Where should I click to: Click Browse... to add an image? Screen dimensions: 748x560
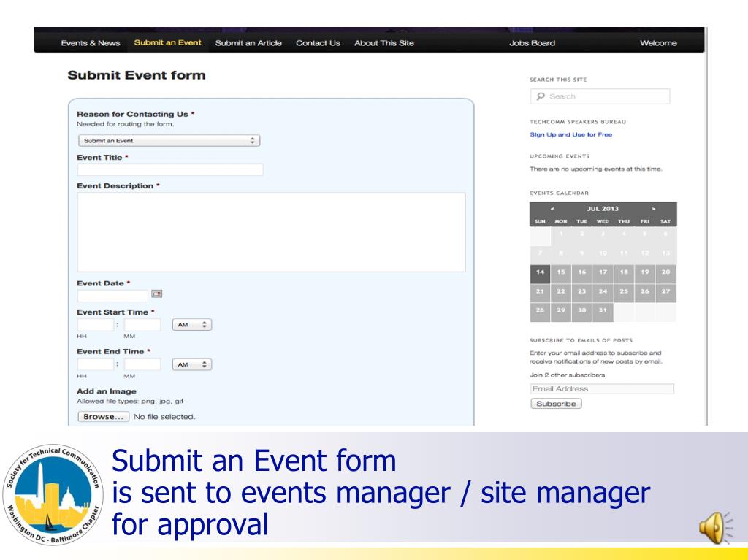point(103,416)
